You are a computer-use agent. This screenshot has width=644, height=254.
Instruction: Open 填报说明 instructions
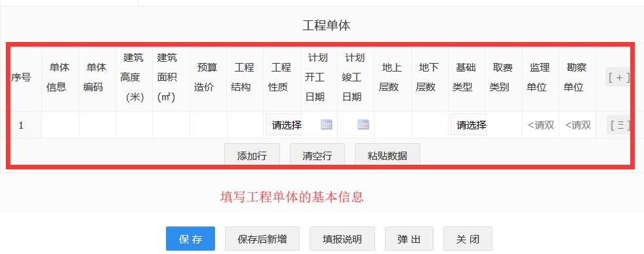(342, 239)
